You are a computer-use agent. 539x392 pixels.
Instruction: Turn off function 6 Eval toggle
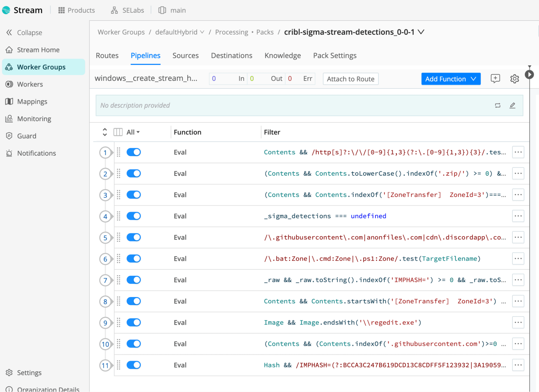point(134,259)
